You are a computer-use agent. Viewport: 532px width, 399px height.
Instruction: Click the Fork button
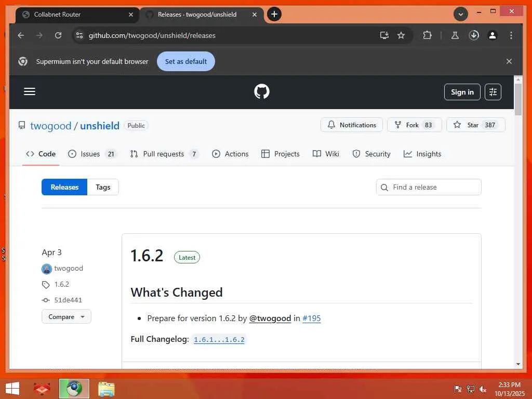(x=414, y=125)
